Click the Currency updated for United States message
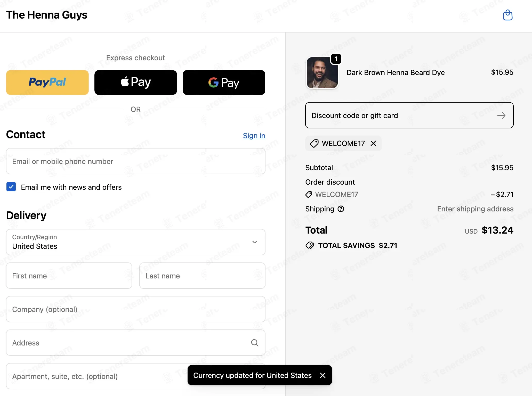 [253, 375]
